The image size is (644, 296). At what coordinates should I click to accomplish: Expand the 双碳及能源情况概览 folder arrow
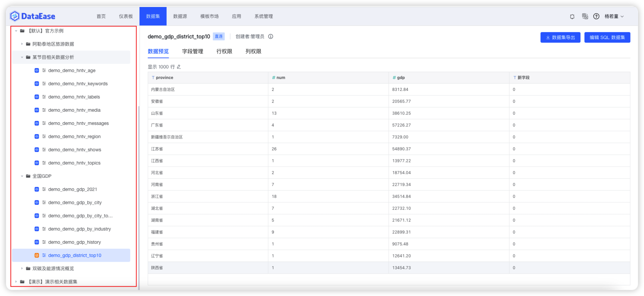22,269
